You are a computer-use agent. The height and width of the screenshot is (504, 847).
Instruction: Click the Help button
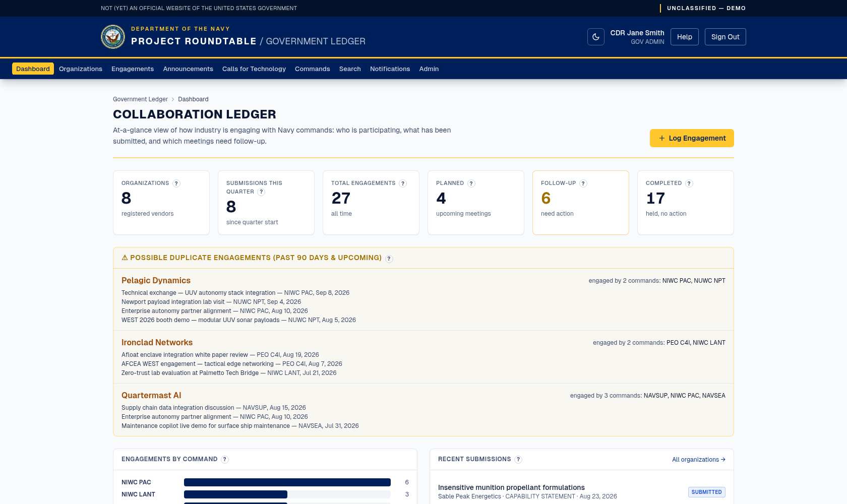tap(685, 37)
